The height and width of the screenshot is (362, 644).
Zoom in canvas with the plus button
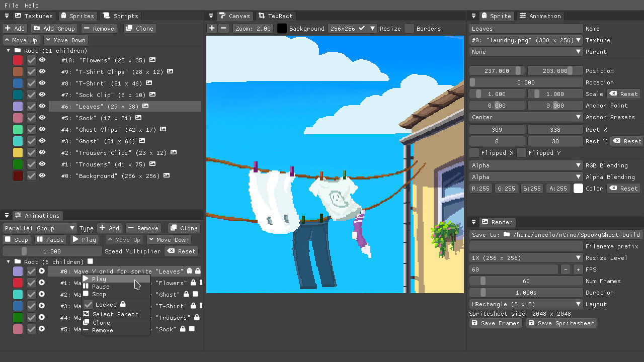212,29
